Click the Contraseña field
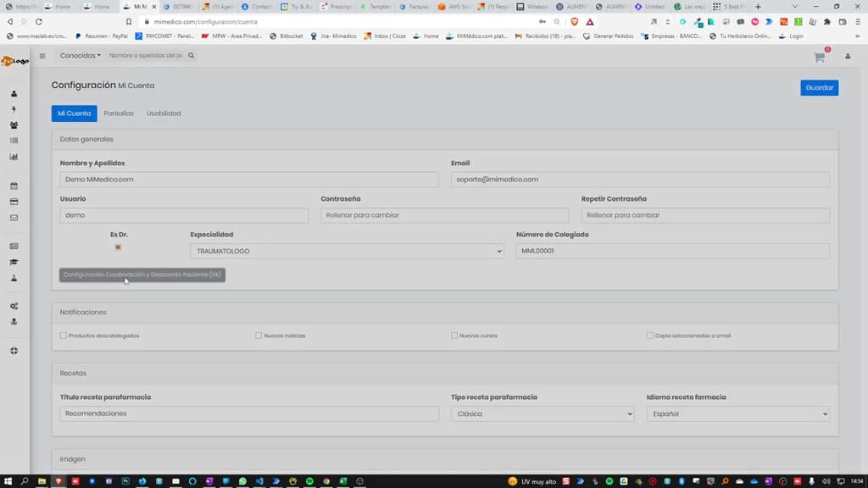The height and width of the screenshot is (488, 868). 444,215
